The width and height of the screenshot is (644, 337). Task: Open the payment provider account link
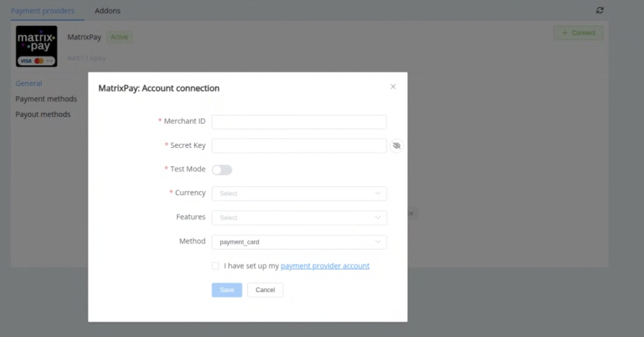[325, 266]
